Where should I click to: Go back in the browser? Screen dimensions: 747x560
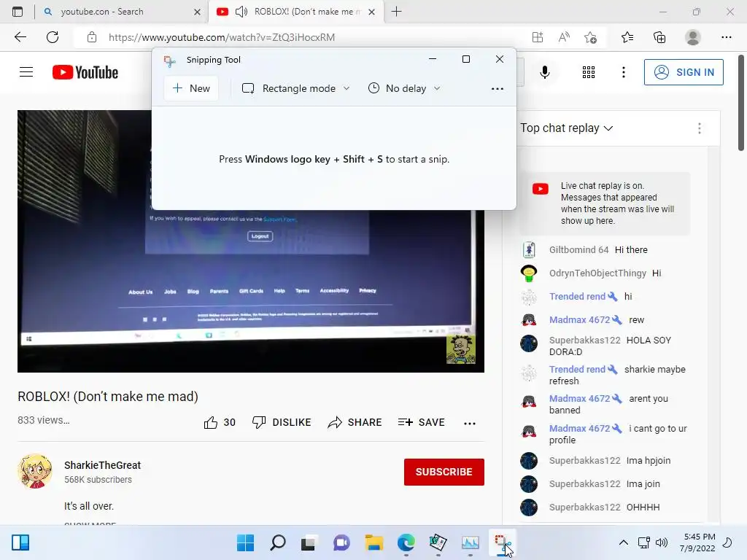(x=20, y=37)
